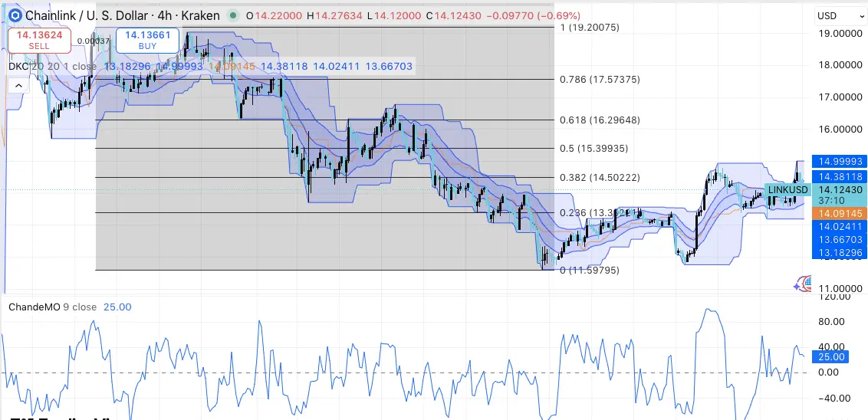Click the Chainlink logo icon
The image size is (868, 420).
pos(15,15)
